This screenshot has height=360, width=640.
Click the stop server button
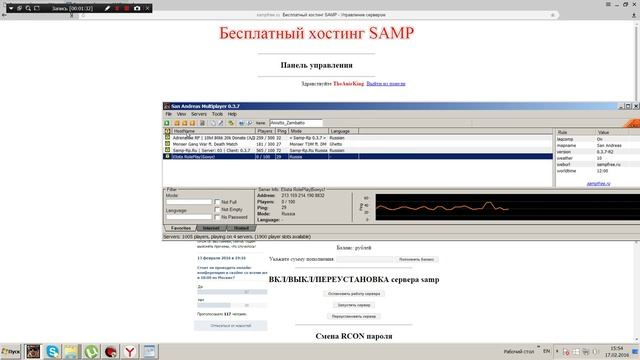[354, 293]
